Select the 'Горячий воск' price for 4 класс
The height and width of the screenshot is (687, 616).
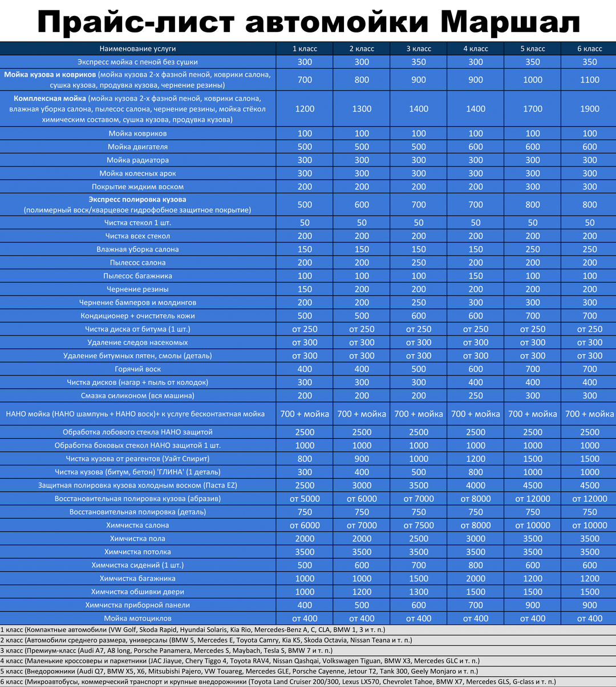coord(475,369)
